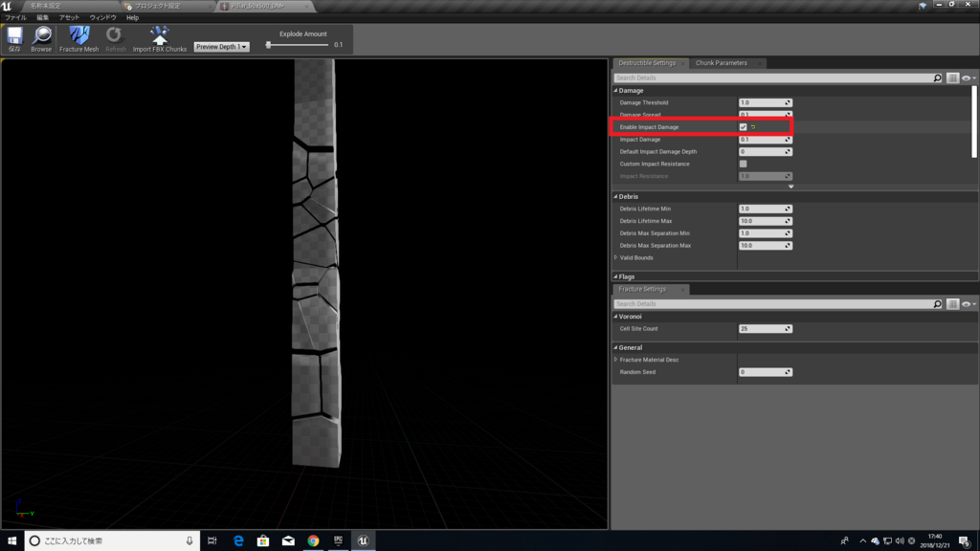Click Import FBX Chunks icon
The image size is (980, 551).
click(160, 38)
